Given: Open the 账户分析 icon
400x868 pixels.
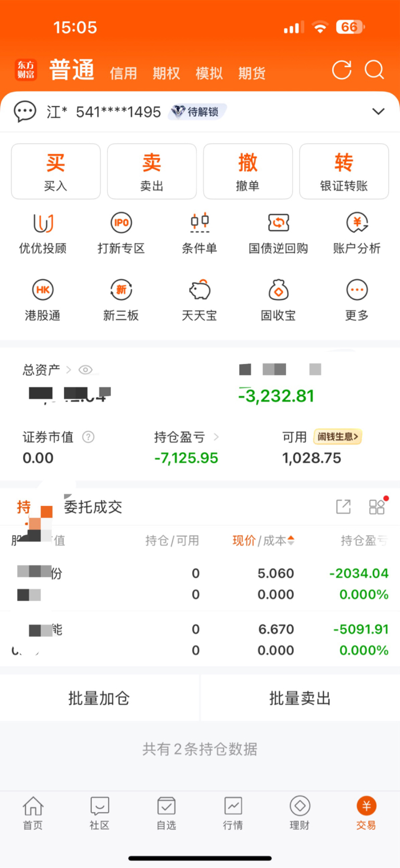Looking at the screenshot, I should (357, 223).
